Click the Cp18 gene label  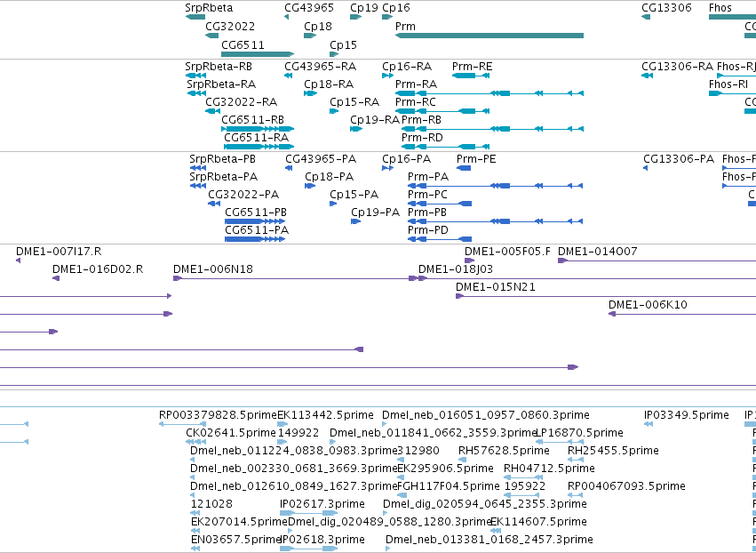[318, 26]
